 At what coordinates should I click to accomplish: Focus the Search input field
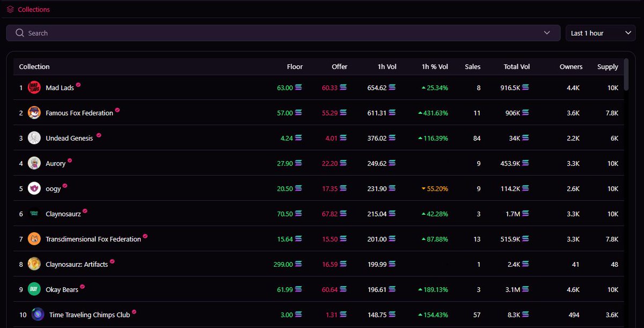(x=282, y=33)
